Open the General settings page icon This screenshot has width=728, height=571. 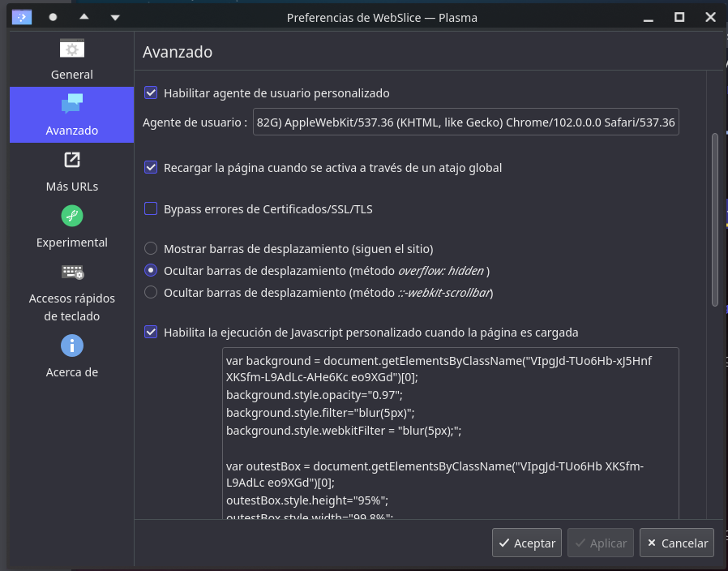pos(72,49)
